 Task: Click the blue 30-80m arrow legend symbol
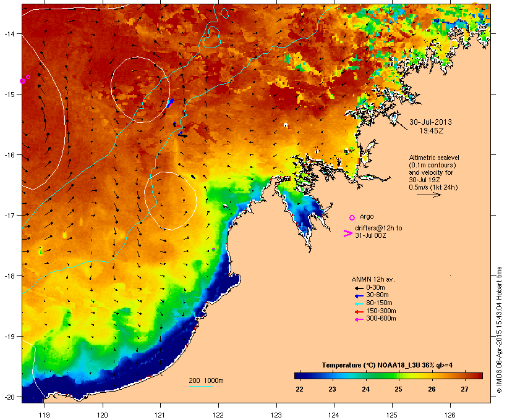pyautogui.click(x=359, y=296)
